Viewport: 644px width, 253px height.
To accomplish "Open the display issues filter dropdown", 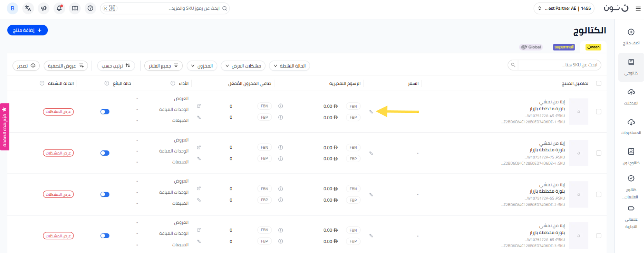I will click(x=243, y=66).
